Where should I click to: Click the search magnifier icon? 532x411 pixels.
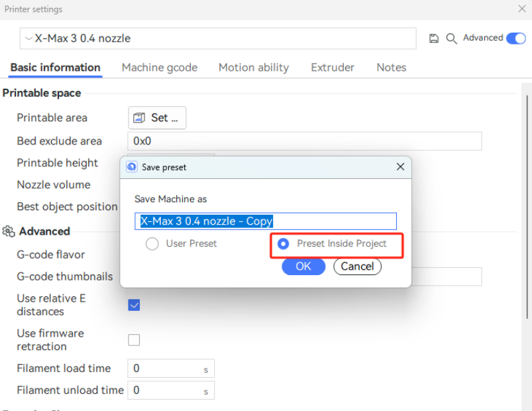point(451,38)
